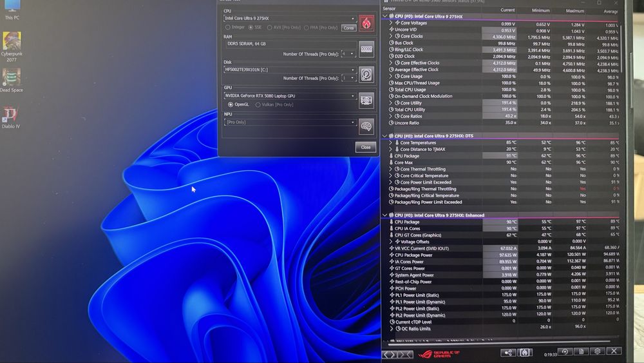Collapse the CPU [#0] Intel Core Ultra 9 275HX group
644x363 pixels.
coord(385,17)
